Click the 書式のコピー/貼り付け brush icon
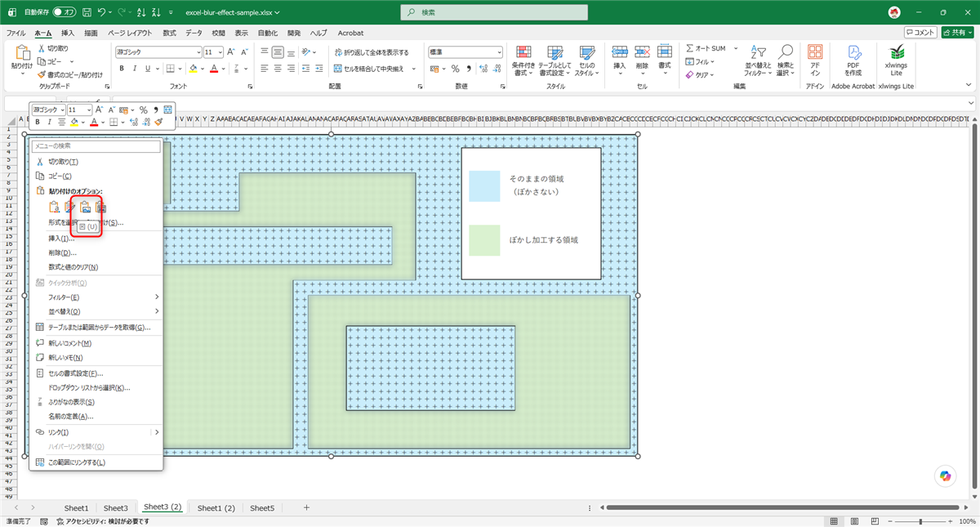The image size is (980, 527). [42, 74]
